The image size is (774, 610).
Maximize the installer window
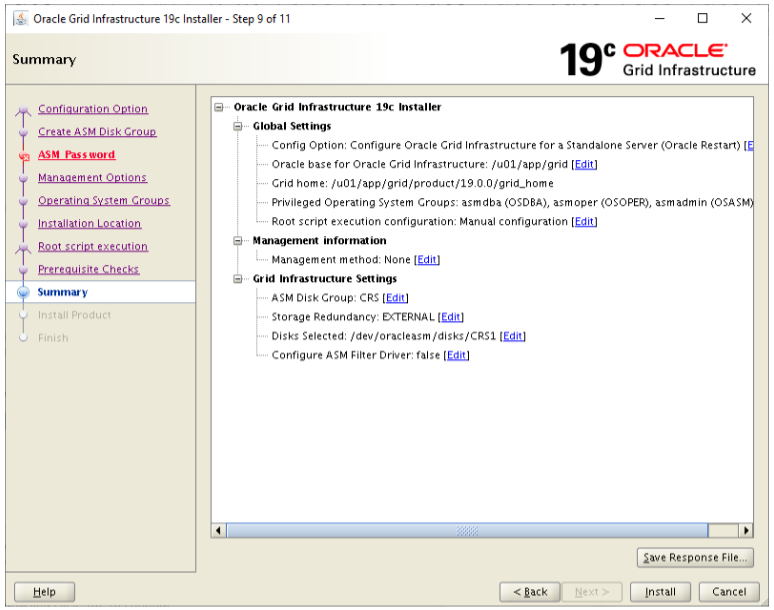click(702, 19)
